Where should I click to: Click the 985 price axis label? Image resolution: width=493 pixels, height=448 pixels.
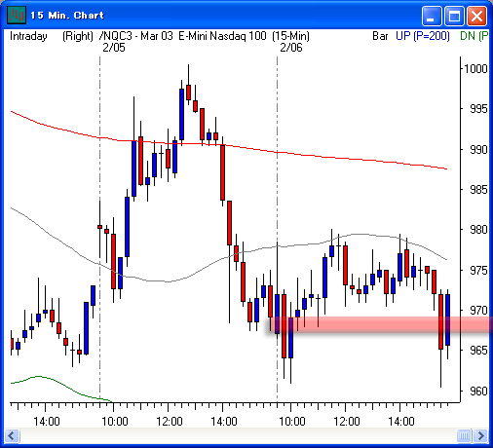tap(478, 190)
